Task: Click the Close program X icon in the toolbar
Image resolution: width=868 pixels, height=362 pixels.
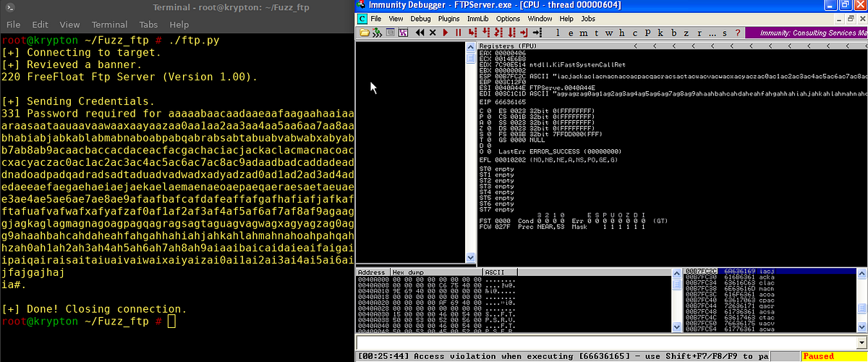Action: click(433, 33)
